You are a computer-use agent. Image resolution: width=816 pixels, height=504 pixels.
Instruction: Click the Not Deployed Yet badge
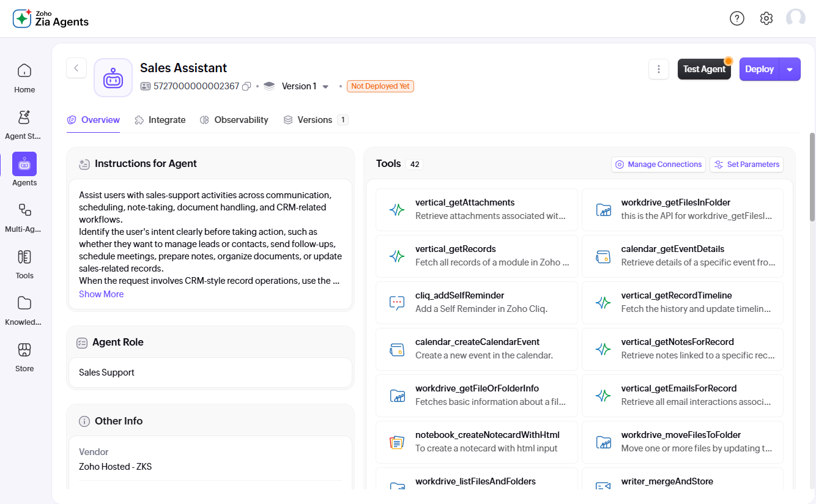click(380, 86)
